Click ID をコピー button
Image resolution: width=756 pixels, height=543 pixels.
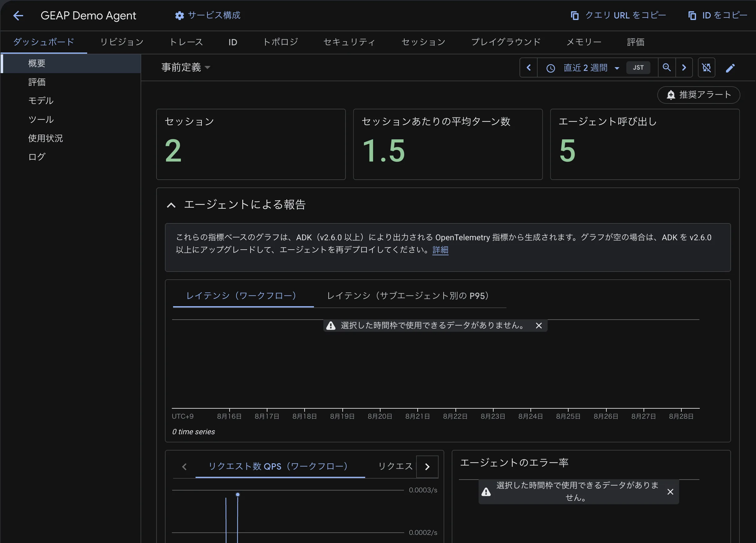[x=718, y=15]
